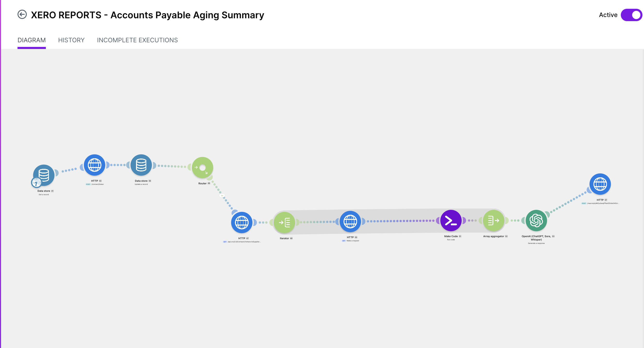Click the 1st route label below Router
Image resolution: width=644 pixels, height=348 pixels.
click(222, 196)
